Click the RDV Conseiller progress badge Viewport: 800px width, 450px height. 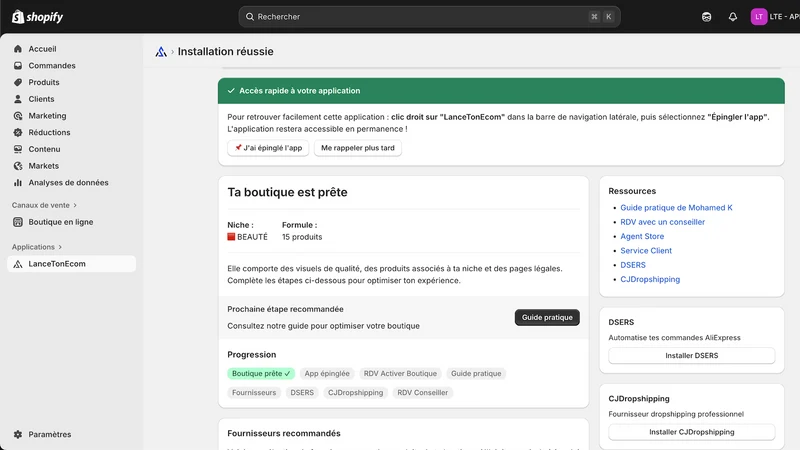(x=422, y=392)
